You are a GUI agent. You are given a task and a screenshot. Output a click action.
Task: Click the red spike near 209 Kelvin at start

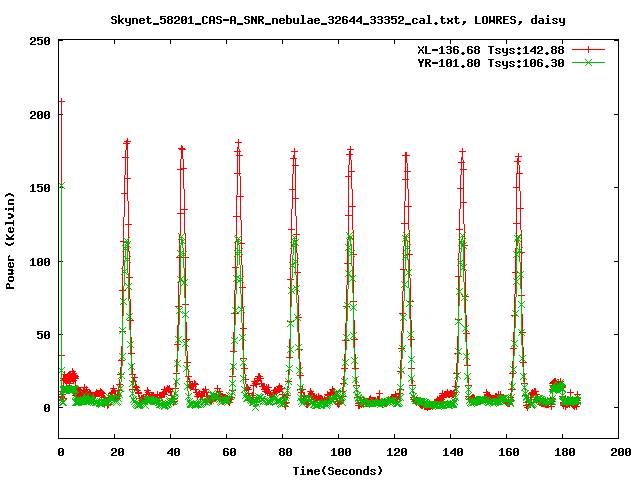click(x=62, y=101)
